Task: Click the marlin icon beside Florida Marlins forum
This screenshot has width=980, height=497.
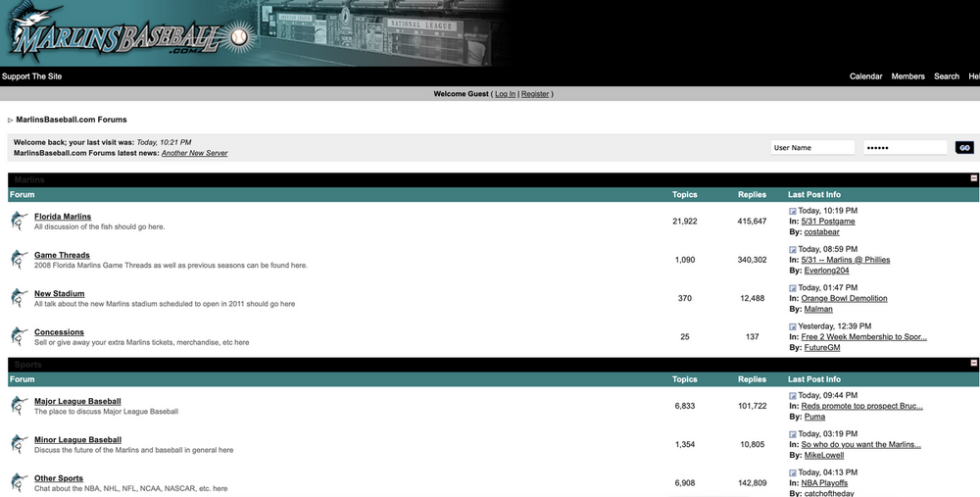Action: point(20,221)
